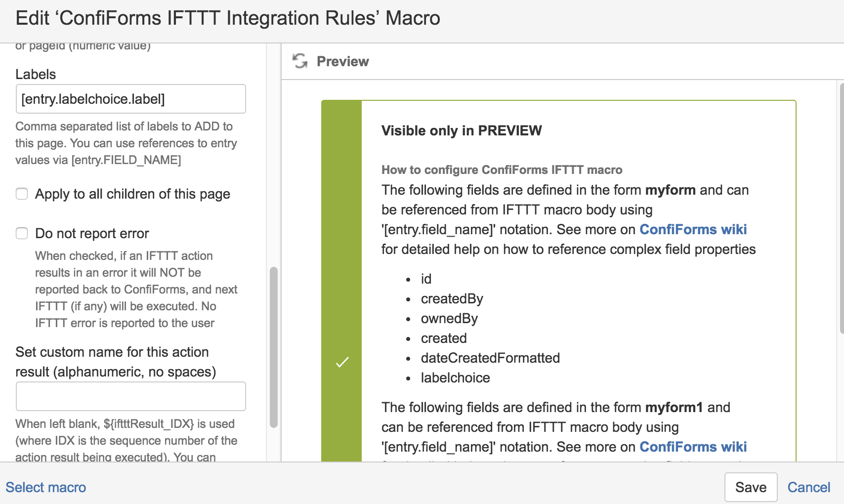Focus the custom action result name field
Viewport: 844px width, 504px height.
point(131,396)
